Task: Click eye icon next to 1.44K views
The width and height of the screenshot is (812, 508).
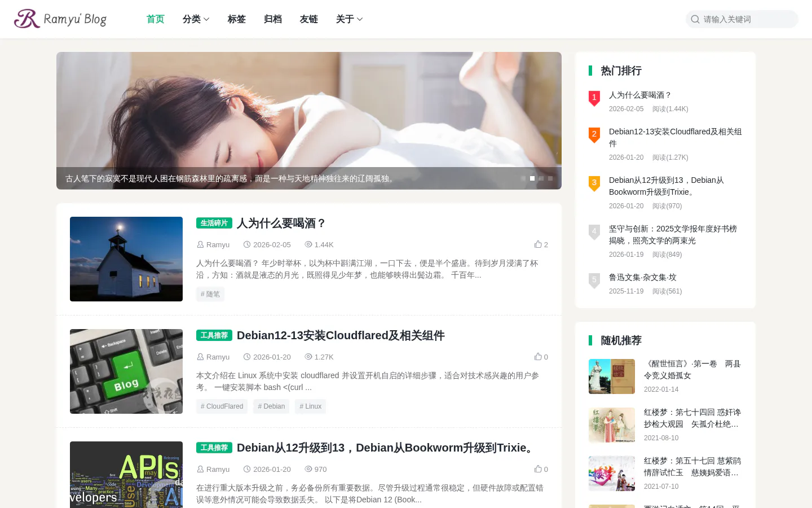Action: pyautogui.click(x=308, y=244)
